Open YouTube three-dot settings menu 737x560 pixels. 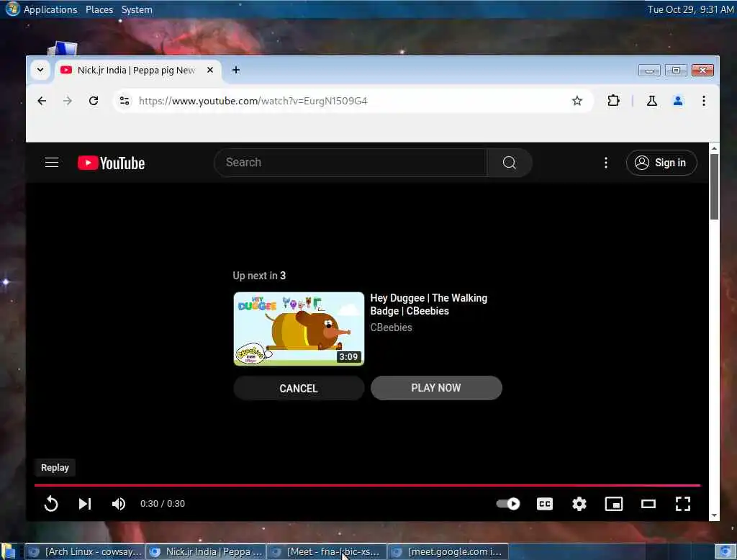point(605,163)
